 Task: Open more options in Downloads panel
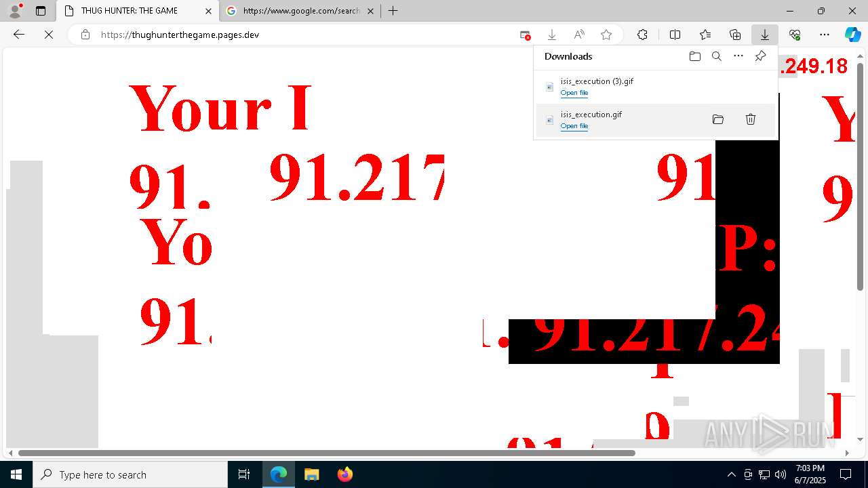(x=738, y=56)
